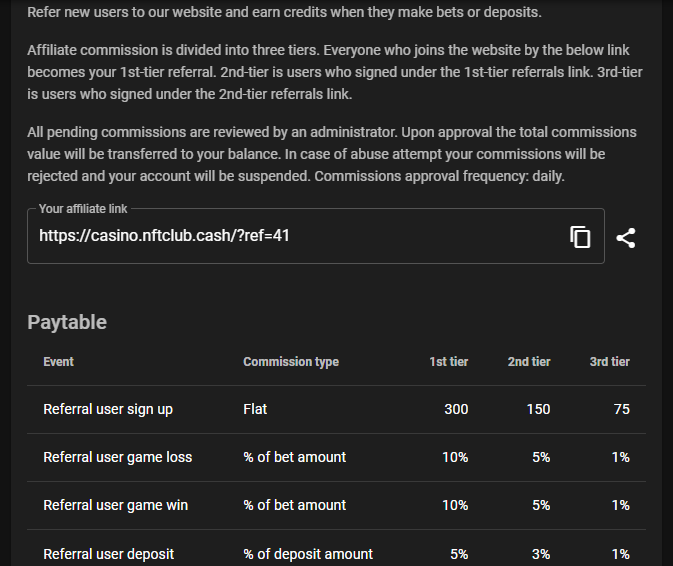Click the 300 sign up commission value
The height and width of the screenshot is (566, 673).
point(456,409)
